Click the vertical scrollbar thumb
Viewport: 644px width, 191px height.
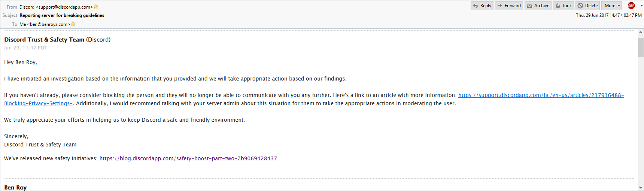[641, 47]
